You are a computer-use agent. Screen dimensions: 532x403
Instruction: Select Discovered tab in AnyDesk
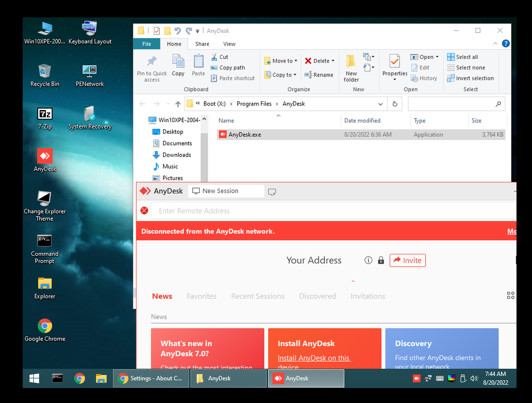(x=318, y=296)
